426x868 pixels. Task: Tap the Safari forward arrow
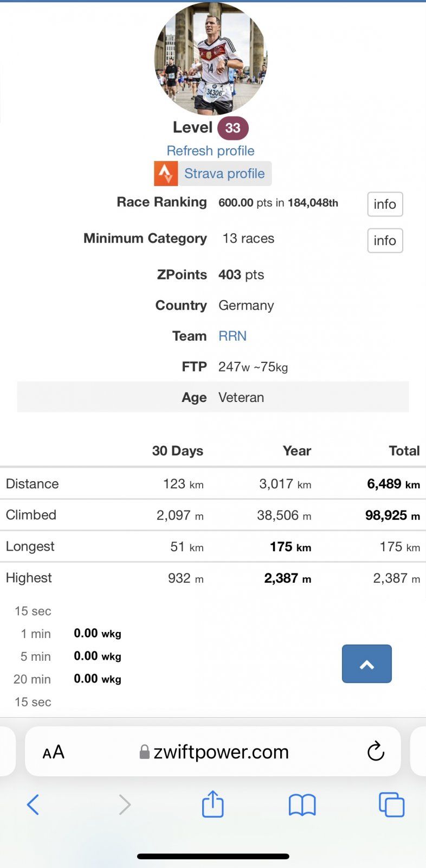[125, 805]
